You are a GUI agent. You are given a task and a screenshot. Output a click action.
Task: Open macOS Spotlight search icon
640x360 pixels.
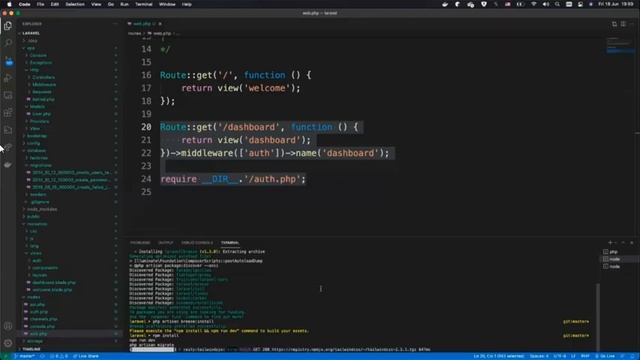557,4
